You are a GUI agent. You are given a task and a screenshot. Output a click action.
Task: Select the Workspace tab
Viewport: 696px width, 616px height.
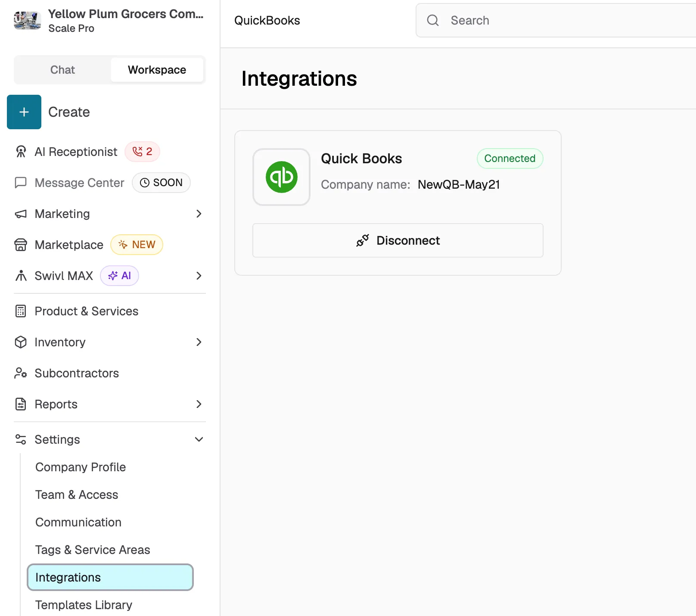point(157,70)
